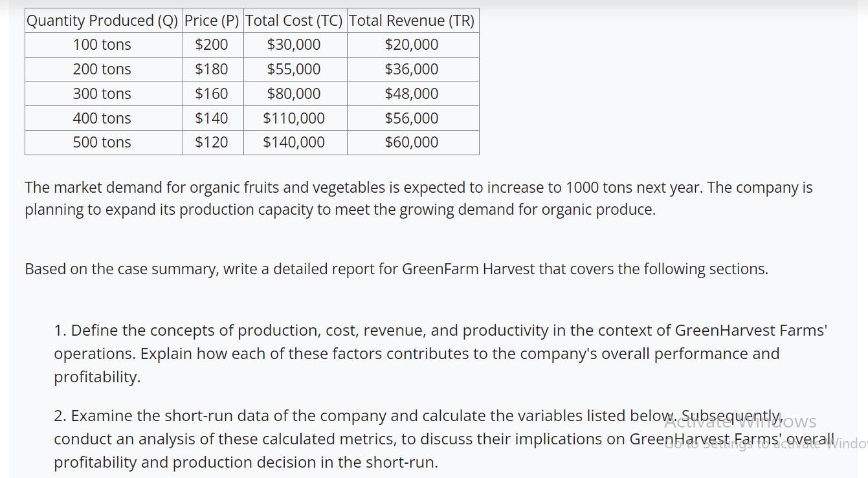Click the $200 price cell
The image size is (868, 478).
click(x=212, y=45)
